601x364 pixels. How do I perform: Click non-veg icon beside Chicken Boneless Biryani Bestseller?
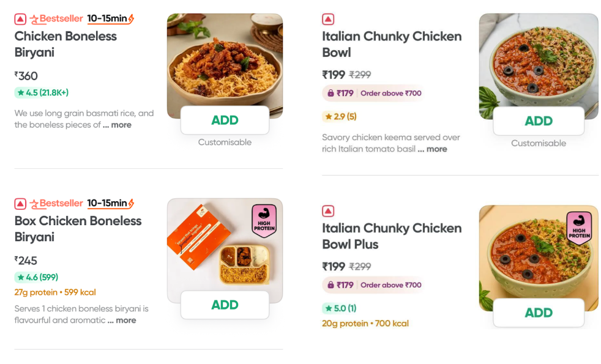(20, 19)
